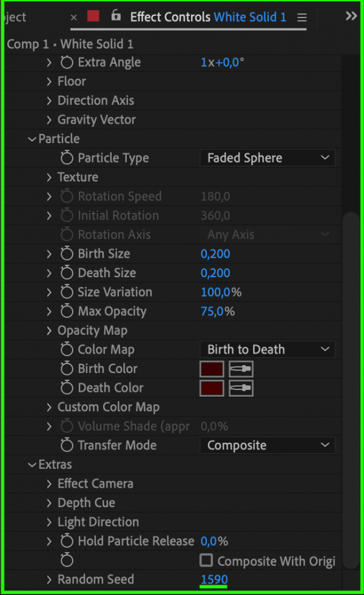Toggle the stopwatch for Extra Angle
Image resolution: width=364 pixels, height=595 pixels.
click(67, 62)
